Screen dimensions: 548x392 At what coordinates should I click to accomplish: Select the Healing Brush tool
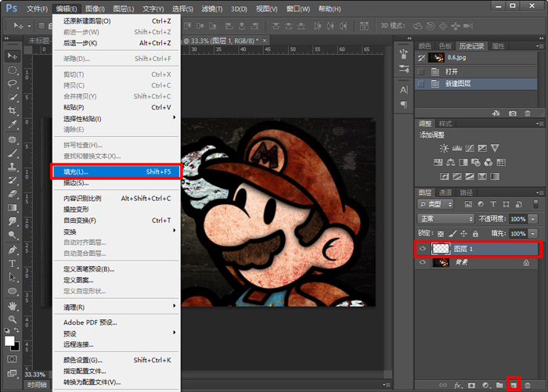(13, 140)
